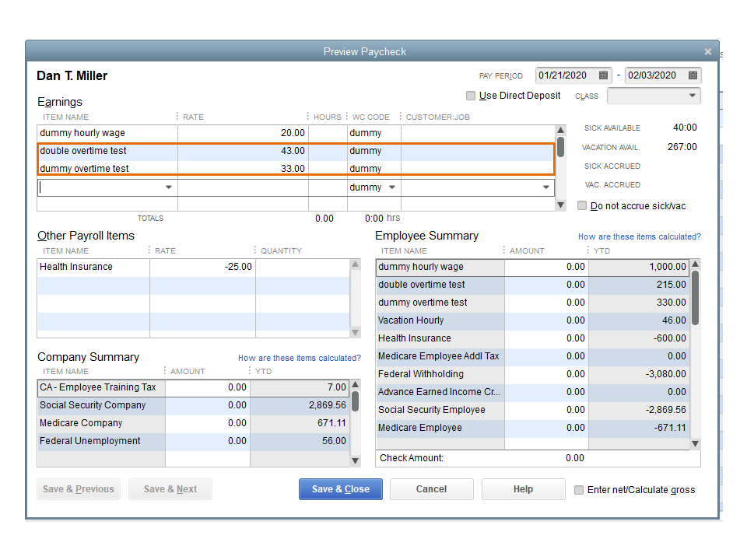747x560 pixels.
Task: Expand the earnings item name dropdown
Action: point(169,187)
